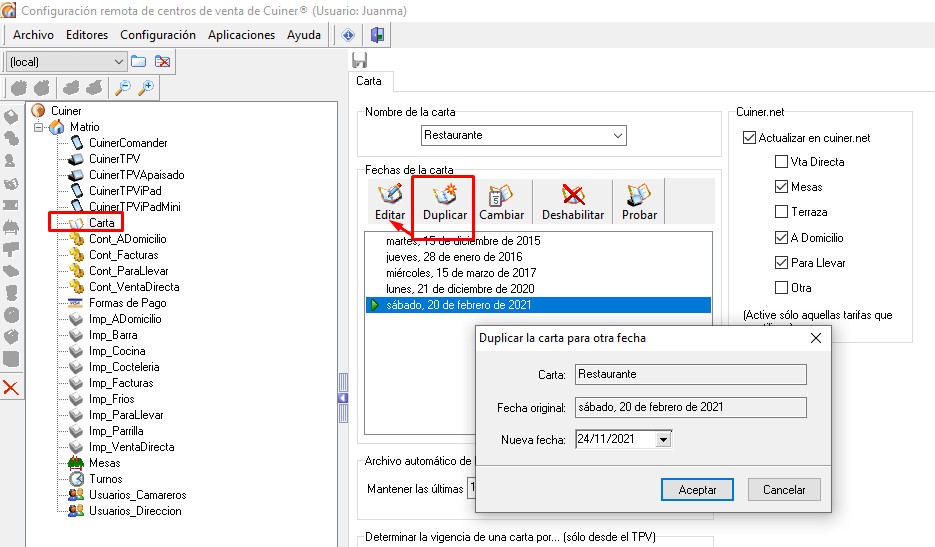935x547 pixels.
Task: Select lunes, 21 de diciembre de 2020
Action: [538, 289]
